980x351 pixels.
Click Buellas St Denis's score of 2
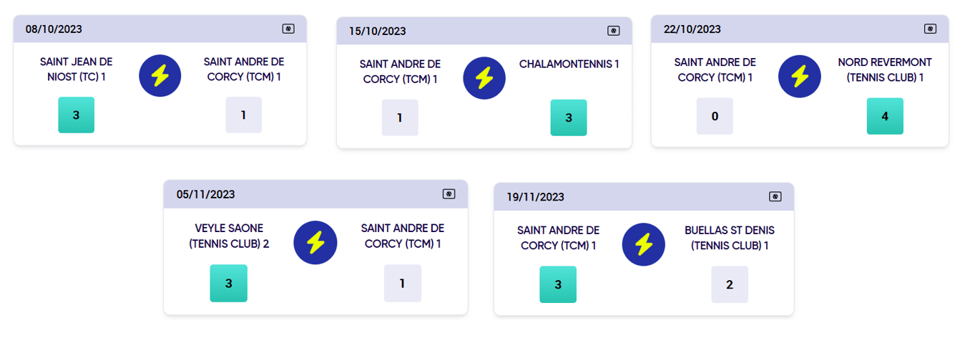coord(730,284)
